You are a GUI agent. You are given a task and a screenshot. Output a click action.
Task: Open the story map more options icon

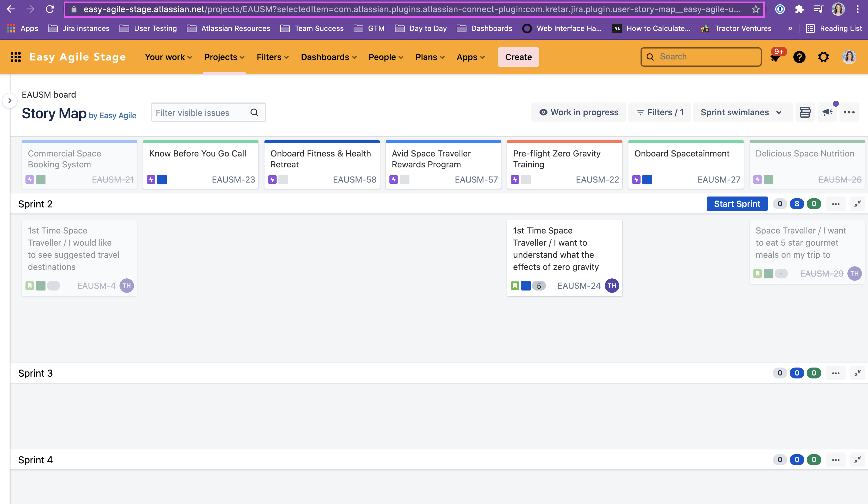849,112
